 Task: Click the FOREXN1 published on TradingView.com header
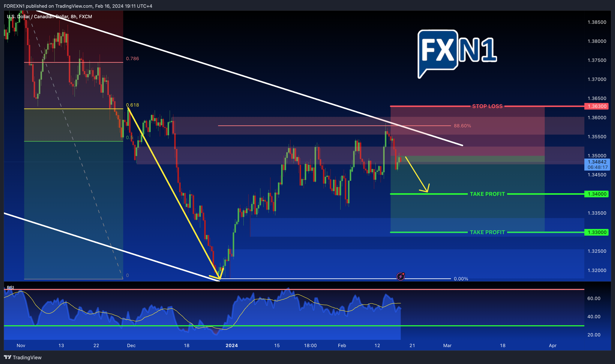tap(78, 6)
